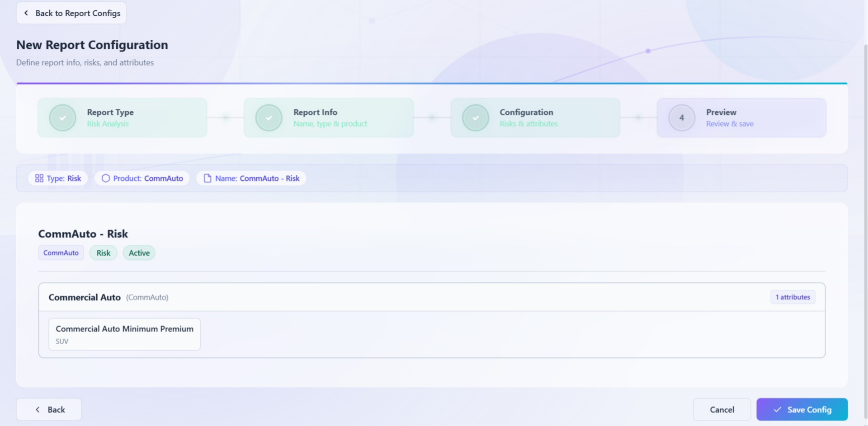
Task: Click the grid icon beside Type: Risk
Action: [x=39, y=178]
